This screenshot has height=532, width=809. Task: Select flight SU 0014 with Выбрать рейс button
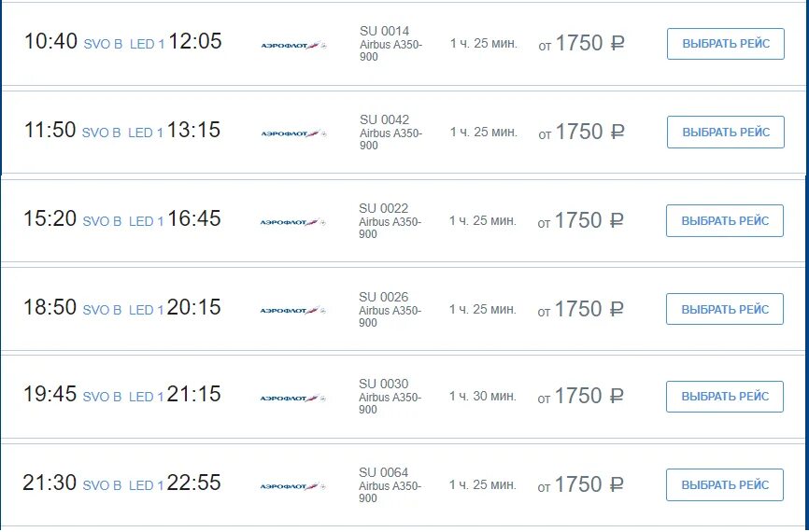[726, 44]
